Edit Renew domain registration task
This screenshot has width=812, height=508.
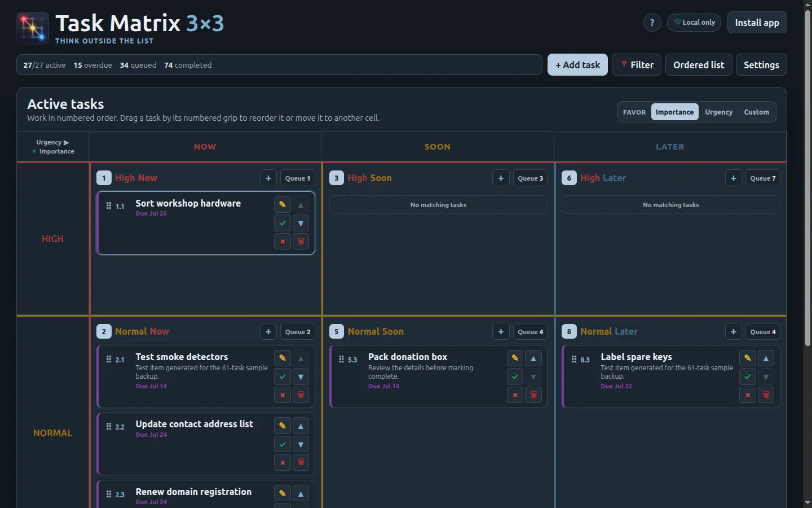(283, 493)
